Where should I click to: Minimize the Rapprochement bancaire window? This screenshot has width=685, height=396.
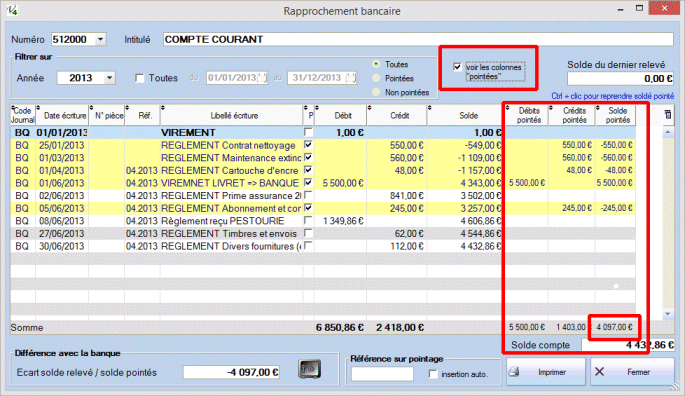pos(620,9)
